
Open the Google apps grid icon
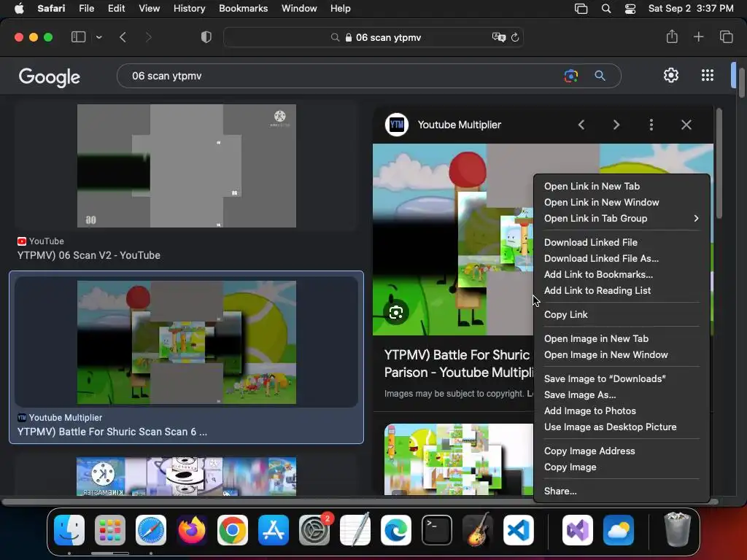[x=708, y=75]
